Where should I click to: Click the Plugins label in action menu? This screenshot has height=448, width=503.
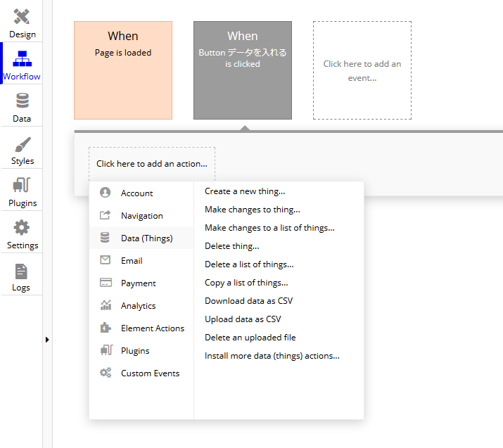coord(135,351)
